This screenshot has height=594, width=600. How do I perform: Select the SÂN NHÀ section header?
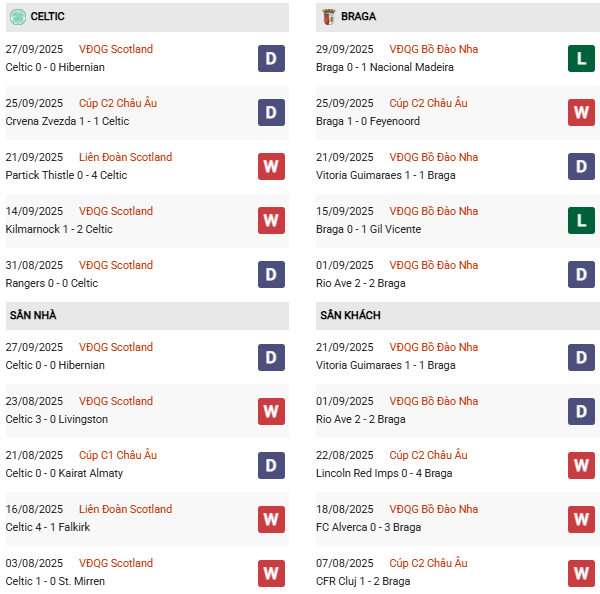click(33, 316)
